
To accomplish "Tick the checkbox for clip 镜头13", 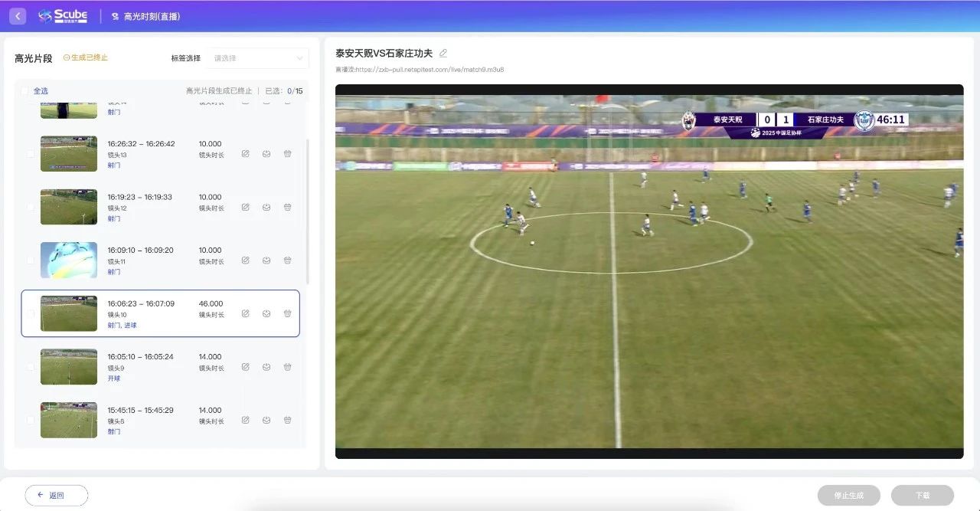I will pyautogui.click(x=31, y=154).
